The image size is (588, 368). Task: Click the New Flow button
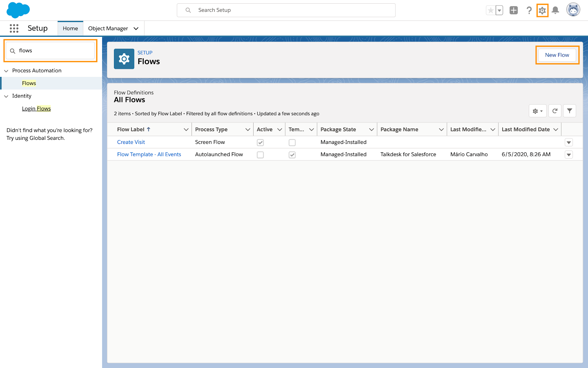(x=557, y=55)
